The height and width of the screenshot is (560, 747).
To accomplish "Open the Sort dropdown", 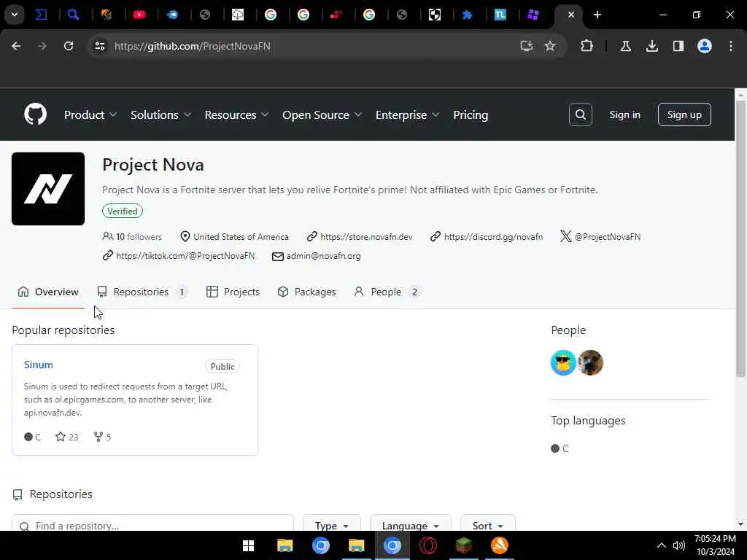I will pyautogui.click(x=487, y=525).
